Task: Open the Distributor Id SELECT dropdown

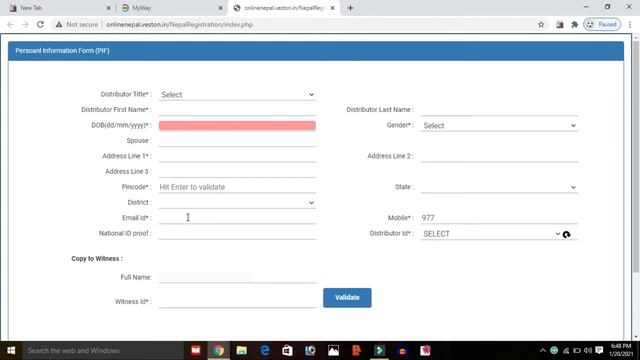Action: (491, 233)
